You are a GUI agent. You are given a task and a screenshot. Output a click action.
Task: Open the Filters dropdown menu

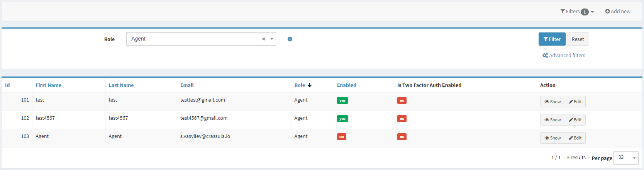click(x=577, y=12)
